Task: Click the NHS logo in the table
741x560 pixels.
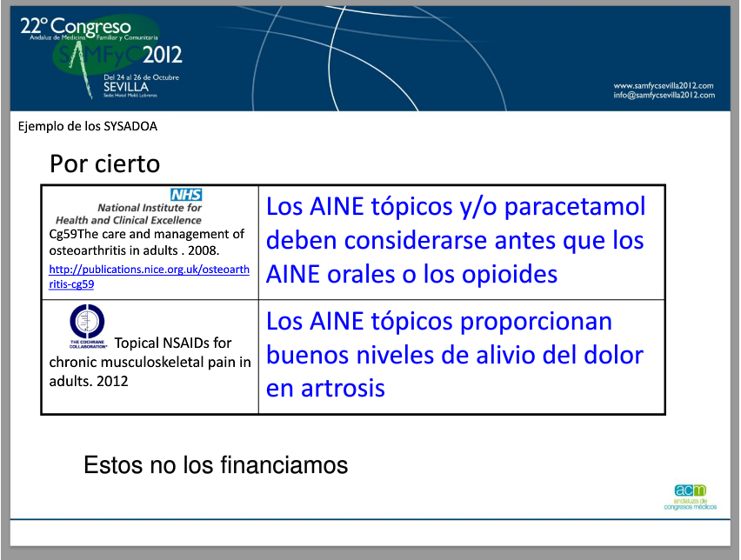Action: point(185,195)
